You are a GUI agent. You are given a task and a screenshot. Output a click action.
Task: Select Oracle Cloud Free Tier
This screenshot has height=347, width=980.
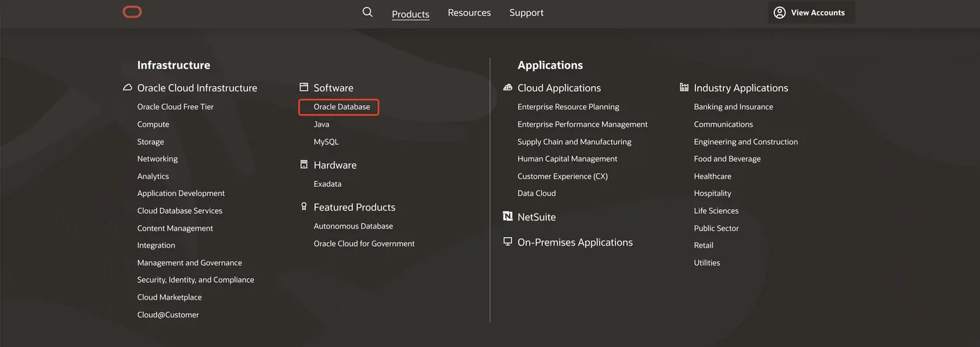tap(176, 107)
